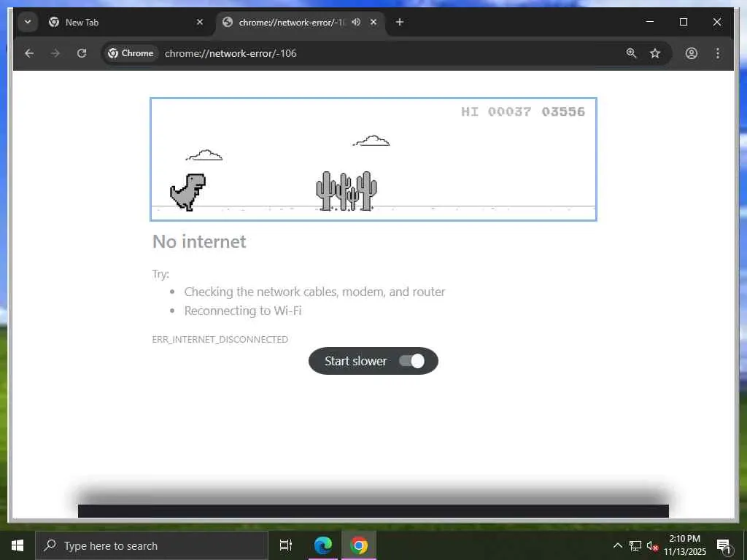Open a new tab with plus button
The width and height of the screenshot is (747, 560).
(x=400, y=22)
